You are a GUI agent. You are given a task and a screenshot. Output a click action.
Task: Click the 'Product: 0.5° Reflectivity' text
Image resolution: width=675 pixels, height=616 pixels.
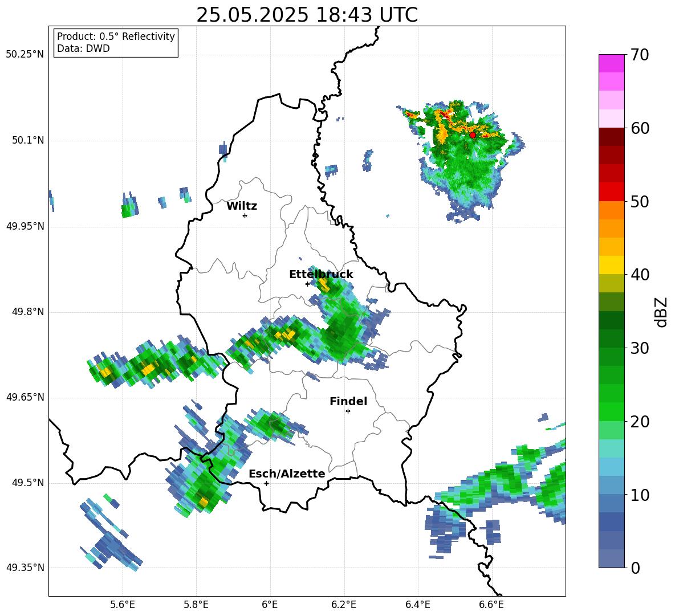116,36
